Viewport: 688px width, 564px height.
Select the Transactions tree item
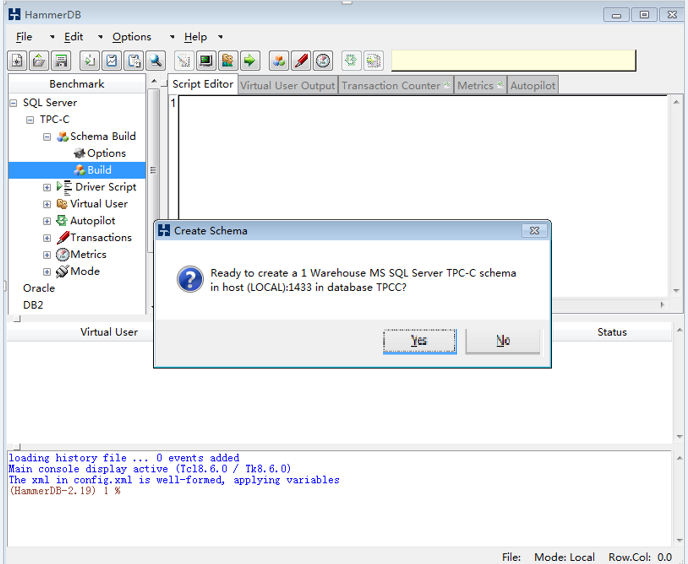point(94,237)
